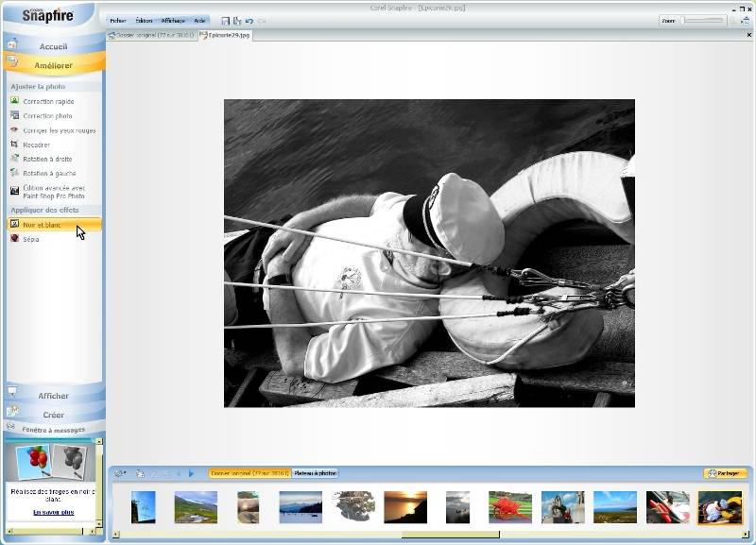Click the undo arrow in toolbar
The image size is (756, 545).
pyautogui.click(x=249, y=20)
